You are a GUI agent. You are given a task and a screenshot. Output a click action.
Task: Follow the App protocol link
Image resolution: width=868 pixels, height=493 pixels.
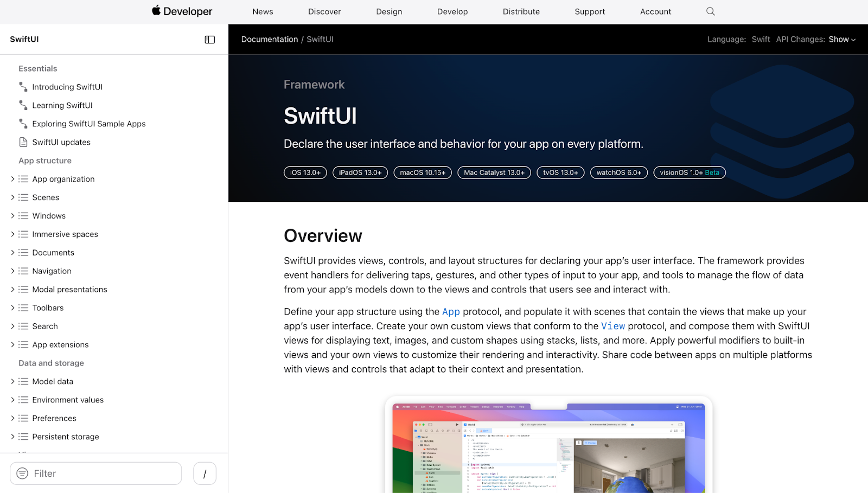click(451, 312)
